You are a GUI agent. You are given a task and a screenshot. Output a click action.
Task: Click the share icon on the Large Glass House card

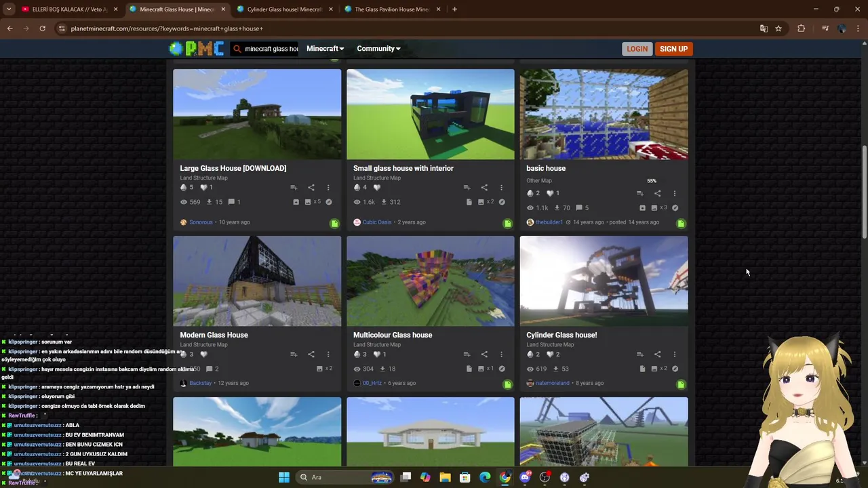[311, 188]
